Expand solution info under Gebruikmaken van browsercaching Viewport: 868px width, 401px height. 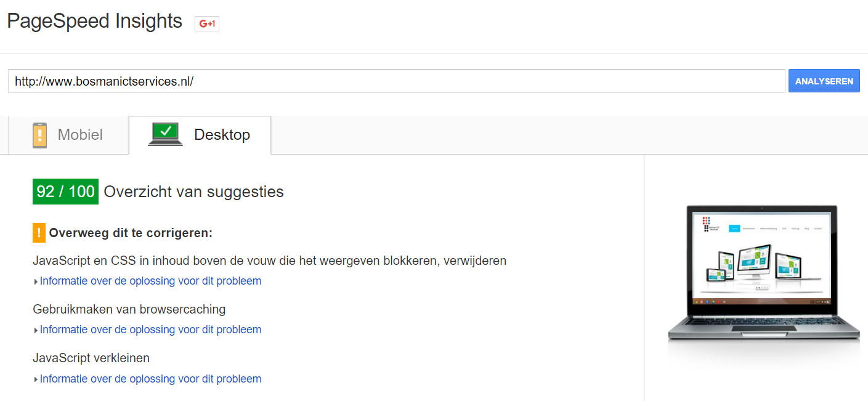pos(150,330)
